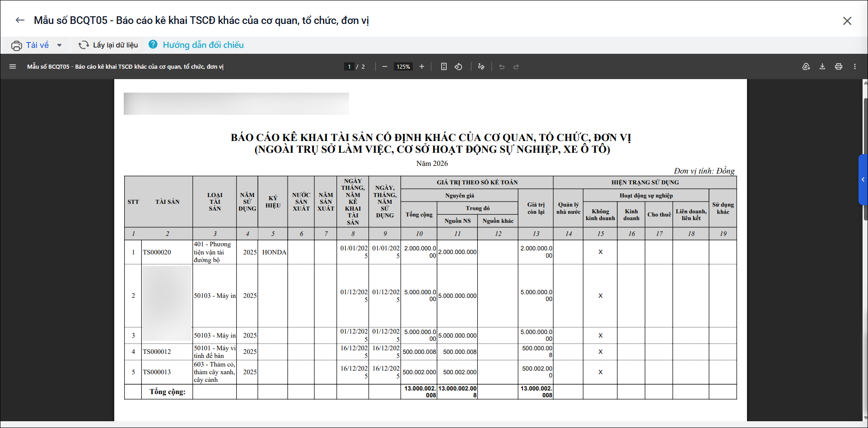
Task: Click the vertical scrollbar of the viewer
Action: click(x=865, y=159)
